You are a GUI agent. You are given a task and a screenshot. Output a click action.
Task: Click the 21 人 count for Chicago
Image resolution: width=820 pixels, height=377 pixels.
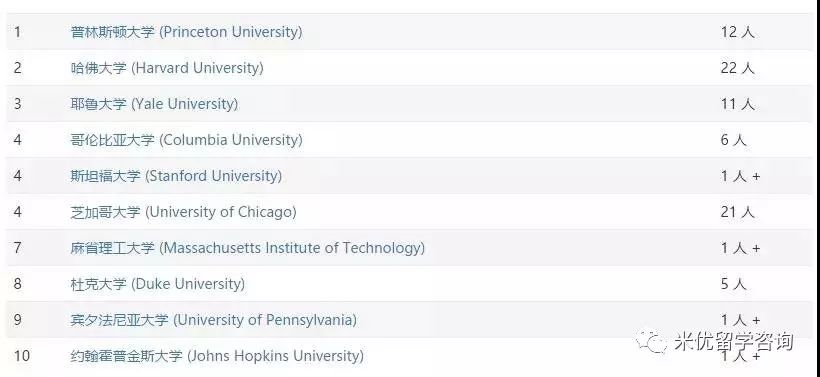click(737, 212)
